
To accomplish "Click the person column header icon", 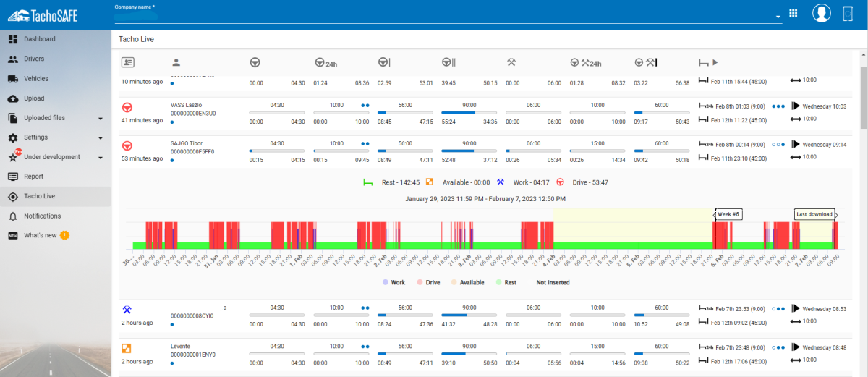I will tap(176, 63).
